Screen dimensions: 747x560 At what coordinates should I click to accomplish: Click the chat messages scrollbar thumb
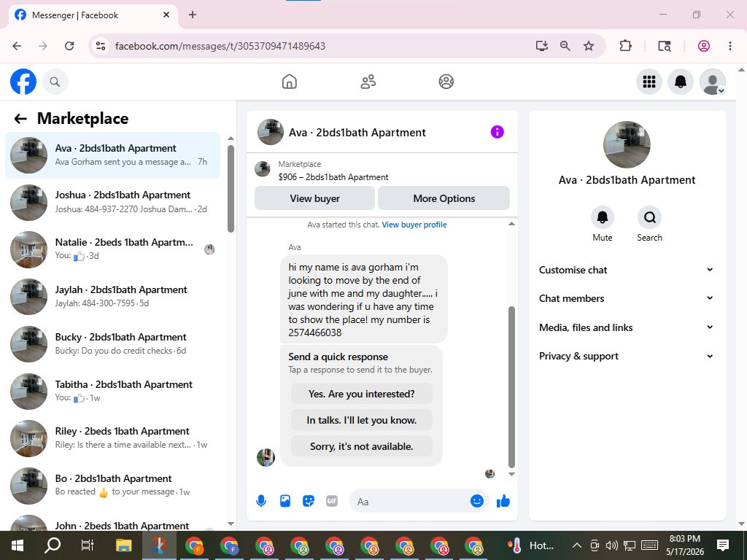click(x=511, y=387)
